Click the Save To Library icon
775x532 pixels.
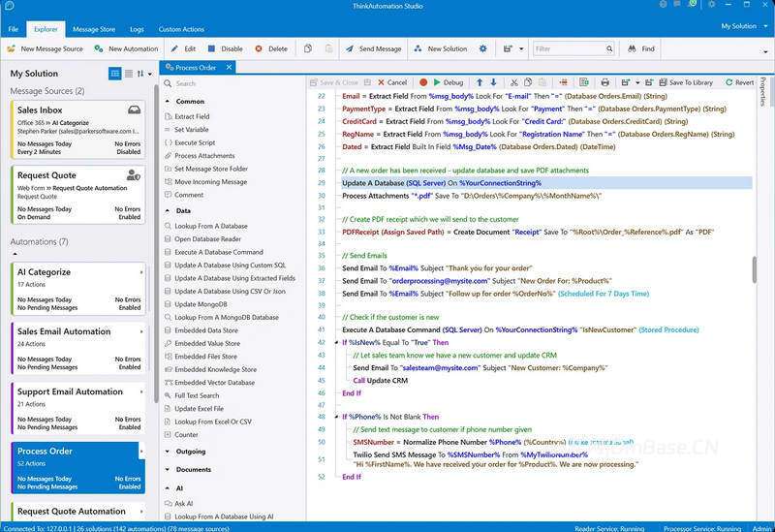click(x=664, y=82)
